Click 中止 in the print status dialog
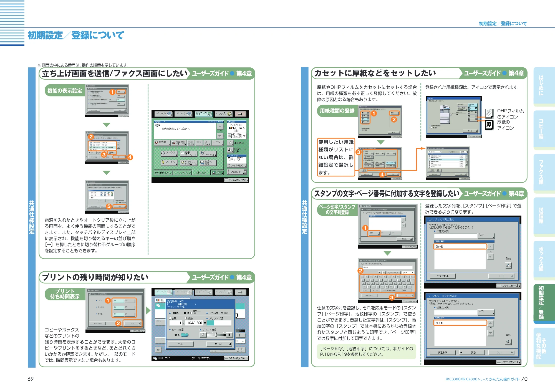555x392 pixels. pyautogui.click(x=181, y=344)
